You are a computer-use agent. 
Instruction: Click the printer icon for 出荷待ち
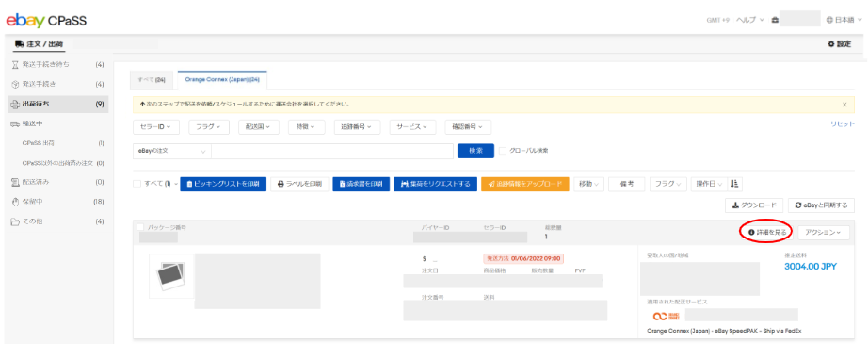(x=15, y=104)
